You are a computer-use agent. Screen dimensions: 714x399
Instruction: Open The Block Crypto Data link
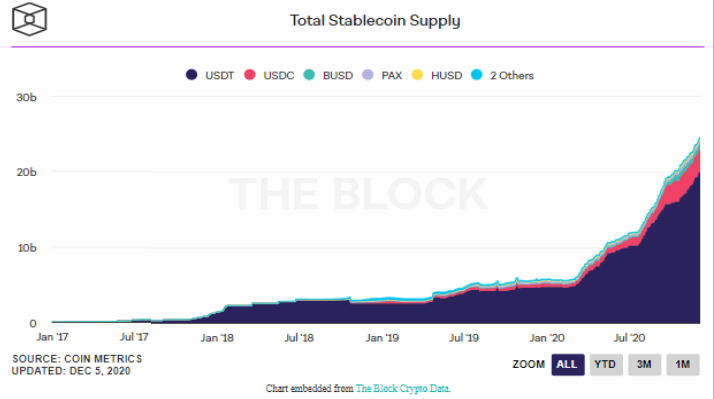tap(403, 389)
